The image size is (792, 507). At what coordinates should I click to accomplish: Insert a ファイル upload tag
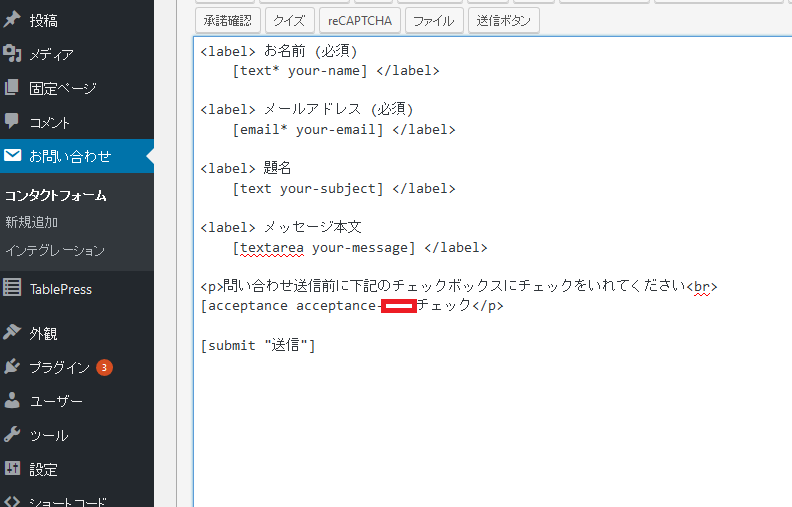(x=433, y=20)
